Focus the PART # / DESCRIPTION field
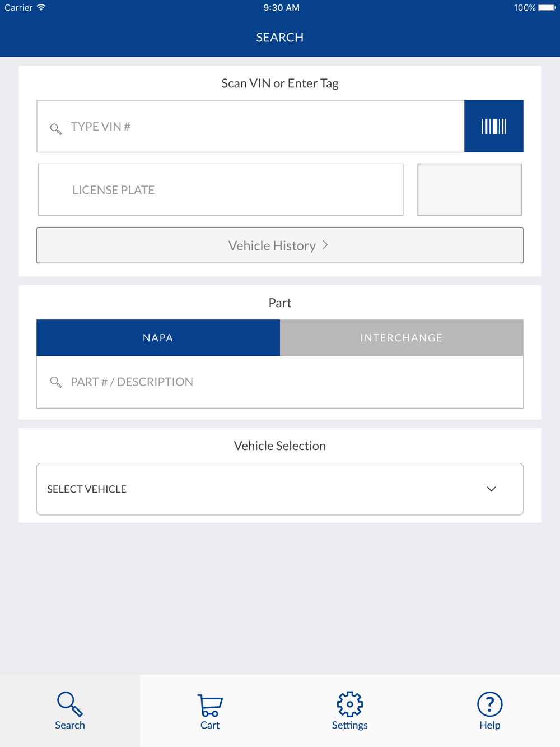 (x=280, y=382)
